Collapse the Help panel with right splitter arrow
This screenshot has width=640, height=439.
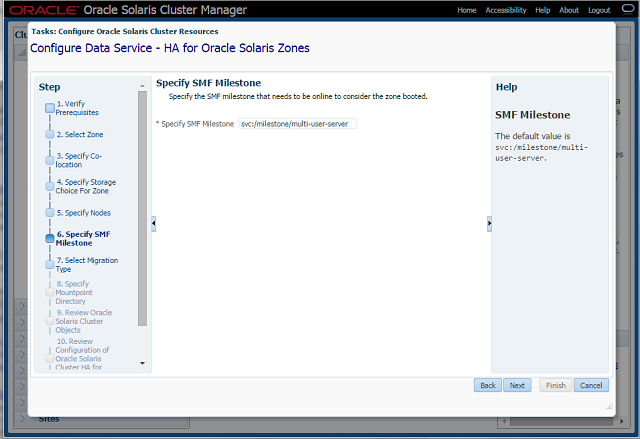488,223
